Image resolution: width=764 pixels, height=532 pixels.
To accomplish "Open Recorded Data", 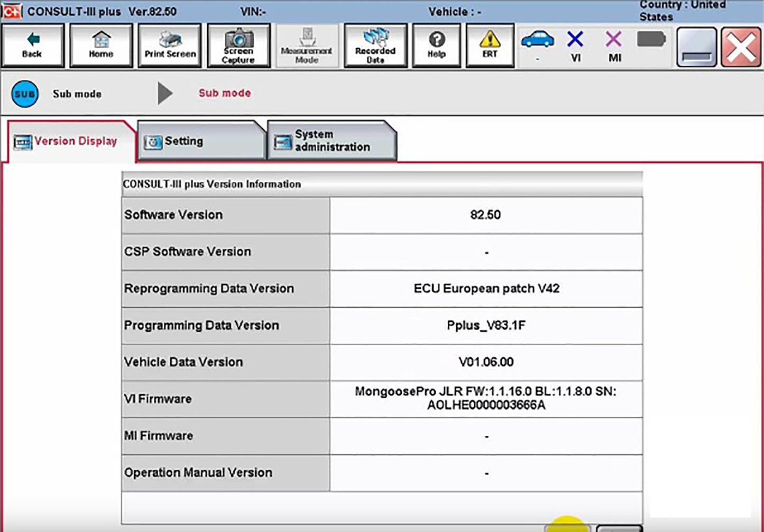I will pos(375,45).
